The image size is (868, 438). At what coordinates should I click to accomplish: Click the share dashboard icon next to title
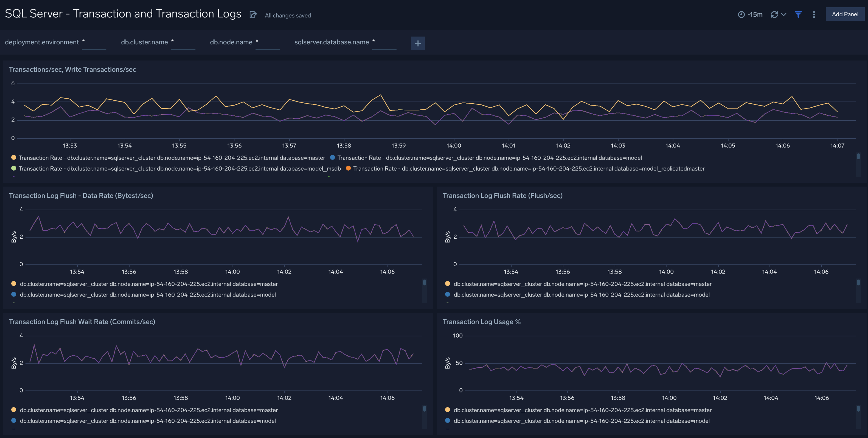(253, 15)
